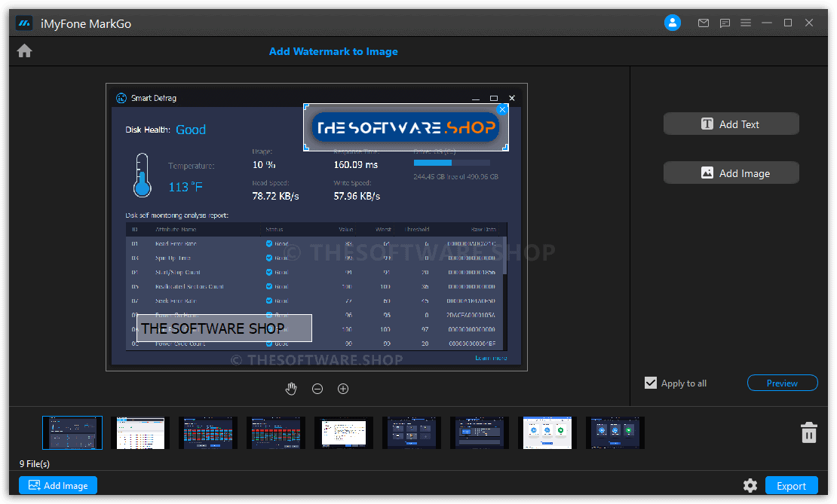Viewport: 837px width, 504px height.
Task: Select the hand pan tool
Action: coord(291,389)
